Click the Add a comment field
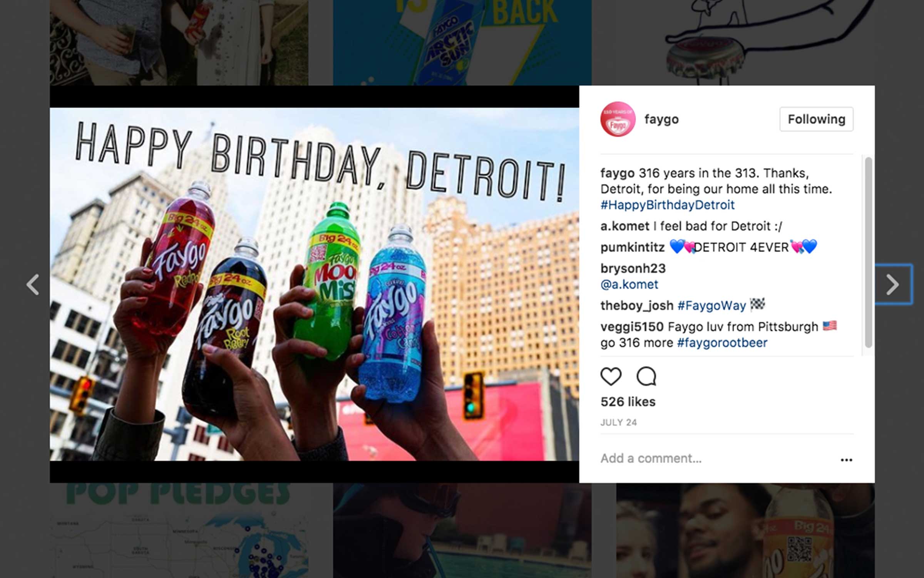Screen dimensions: 924x578 coord(716,458)
